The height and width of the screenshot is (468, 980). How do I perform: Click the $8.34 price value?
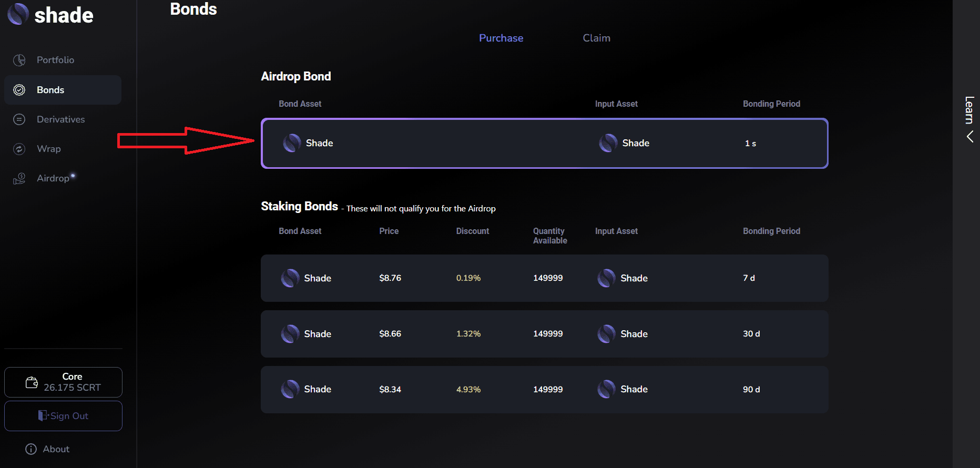pos(390,390)
